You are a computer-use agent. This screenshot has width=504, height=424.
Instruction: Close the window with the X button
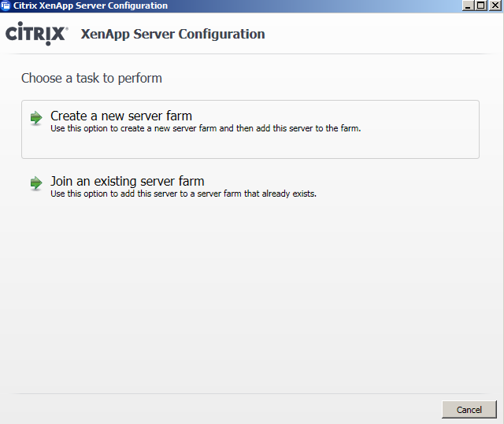[x=495, y=6]
